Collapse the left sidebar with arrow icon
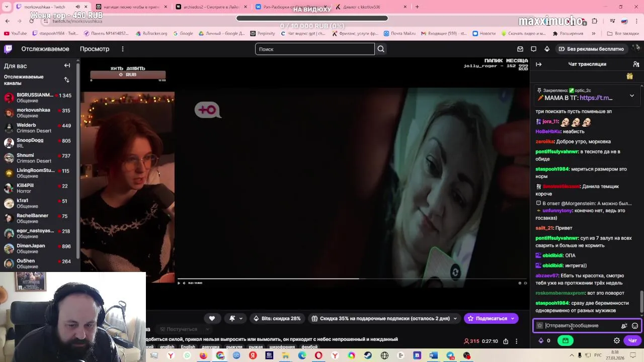Screen dimensions: 644x362 click(x=67, y=65)
